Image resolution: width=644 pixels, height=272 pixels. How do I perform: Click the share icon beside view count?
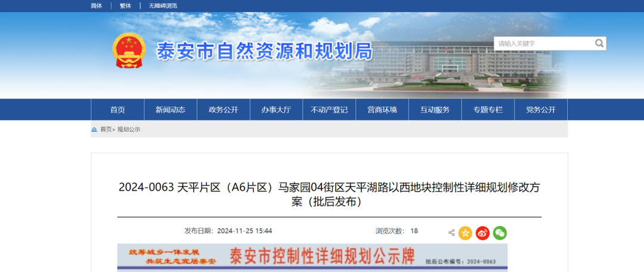(451, 233)
